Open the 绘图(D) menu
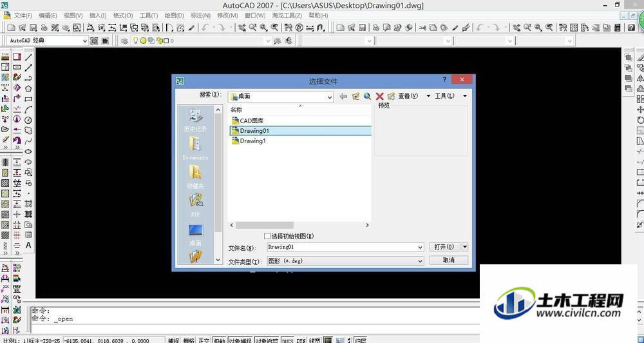This screenshot has width=644, height=343. 174,15
